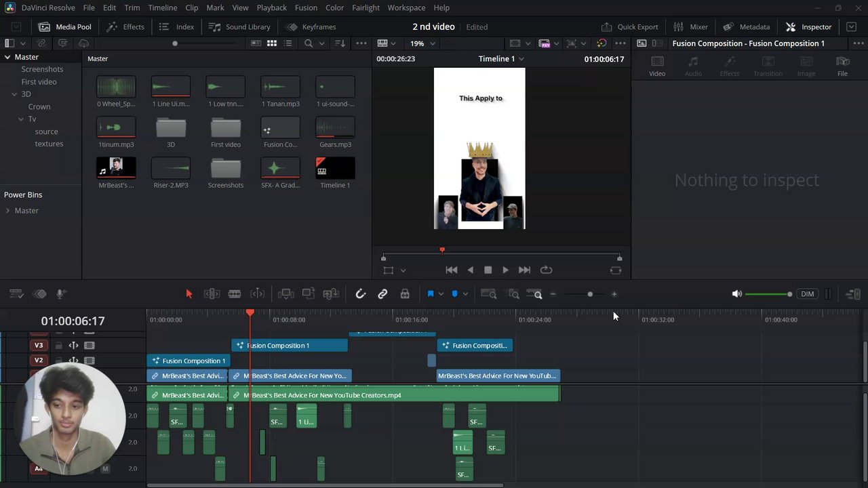Adjust the timeline zoom slider handle

590,294
